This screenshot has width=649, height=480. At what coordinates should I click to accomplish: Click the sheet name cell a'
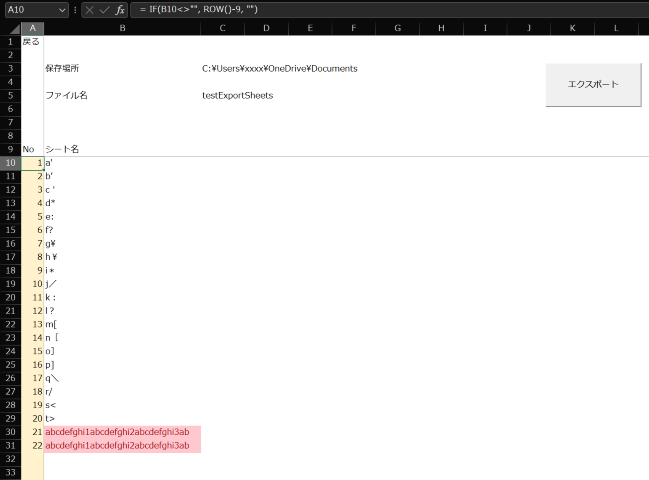122,163
